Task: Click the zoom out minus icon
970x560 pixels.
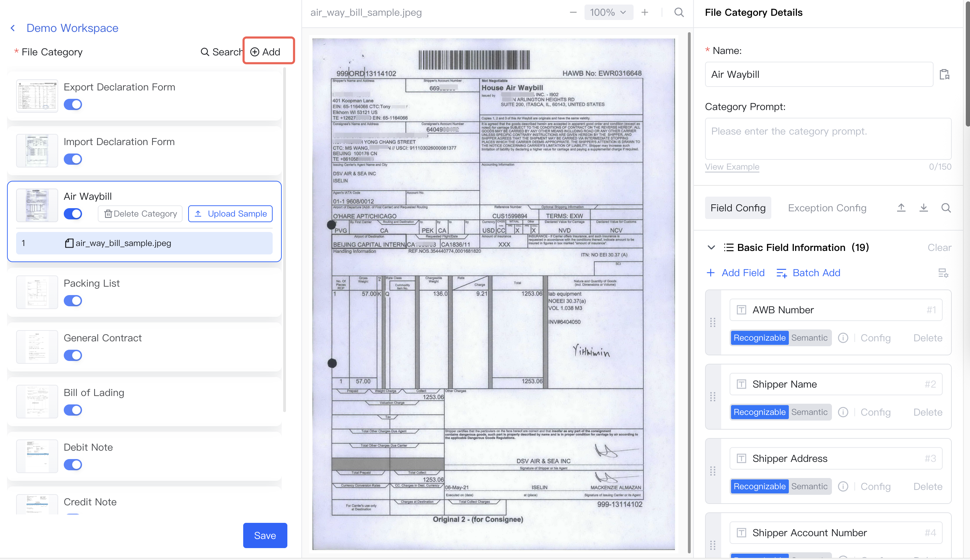Action: pyautogui.click(x=573, y=12)
